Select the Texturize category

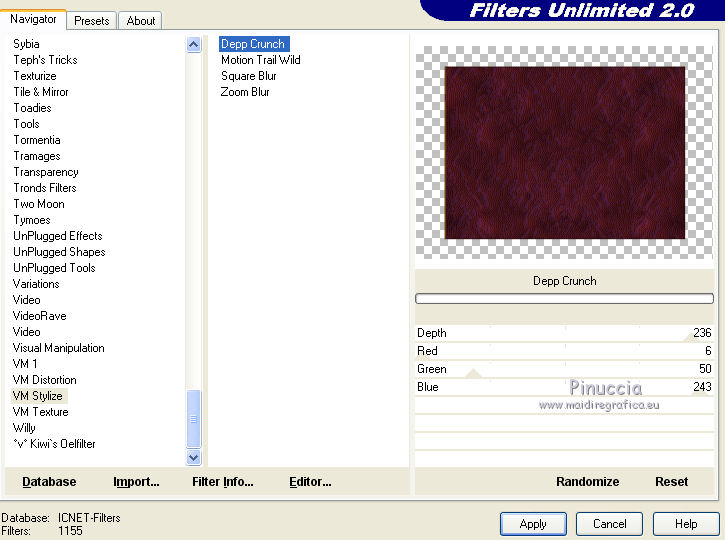pos(35,76)
